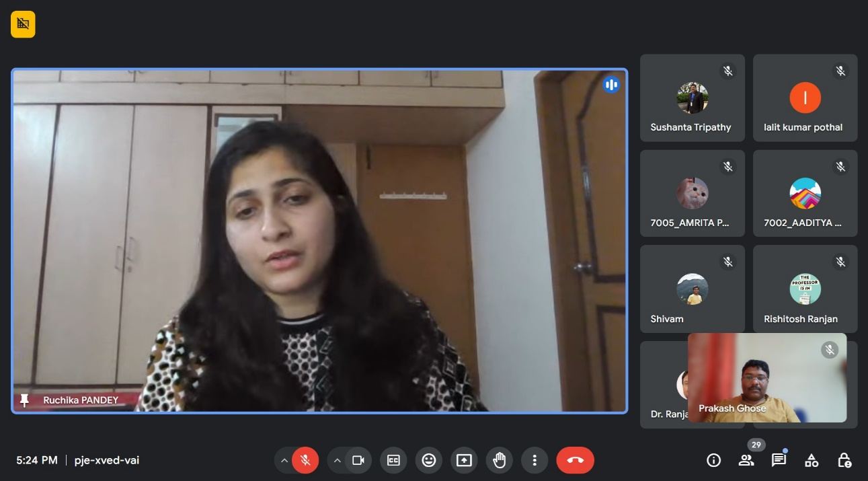Unmute the microphone
Image resolution: width=868 pixels, height=481 pixels.
[305, 460]
